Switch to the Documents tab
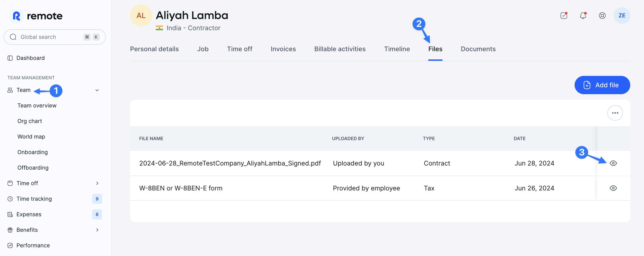Viewport: 644px width, 256px height. tap(478, 49)
